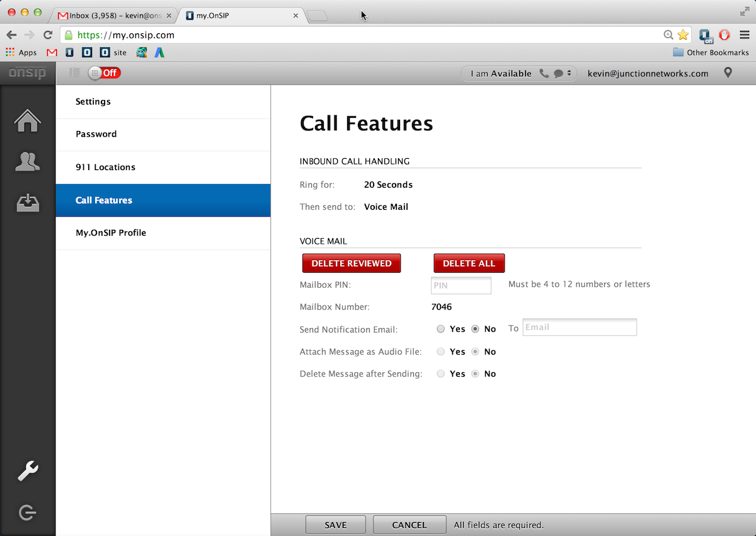
Task: Open the Home icon in left sidebar
Action: tap(28, 121)
